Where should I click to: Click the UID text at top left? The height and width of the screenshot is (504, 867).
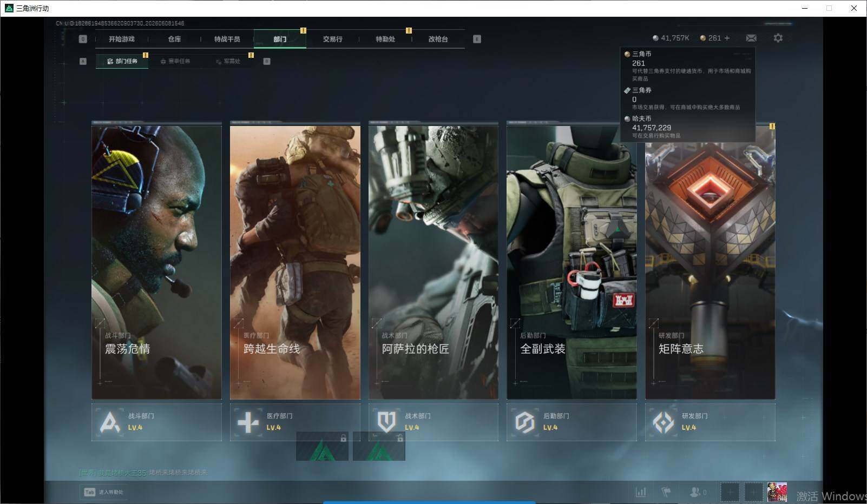121,23
